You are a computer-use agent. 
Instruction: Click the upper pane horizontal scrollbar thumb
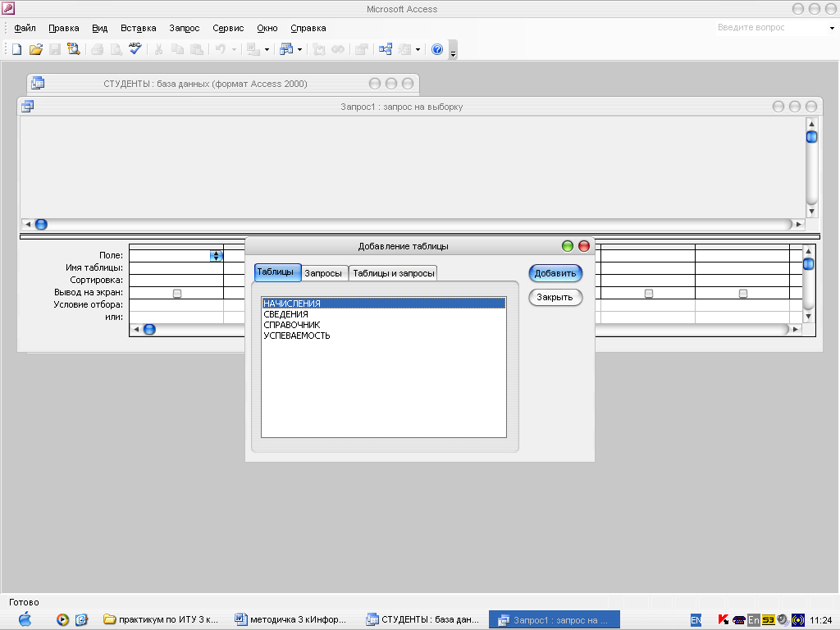[41, 224]
